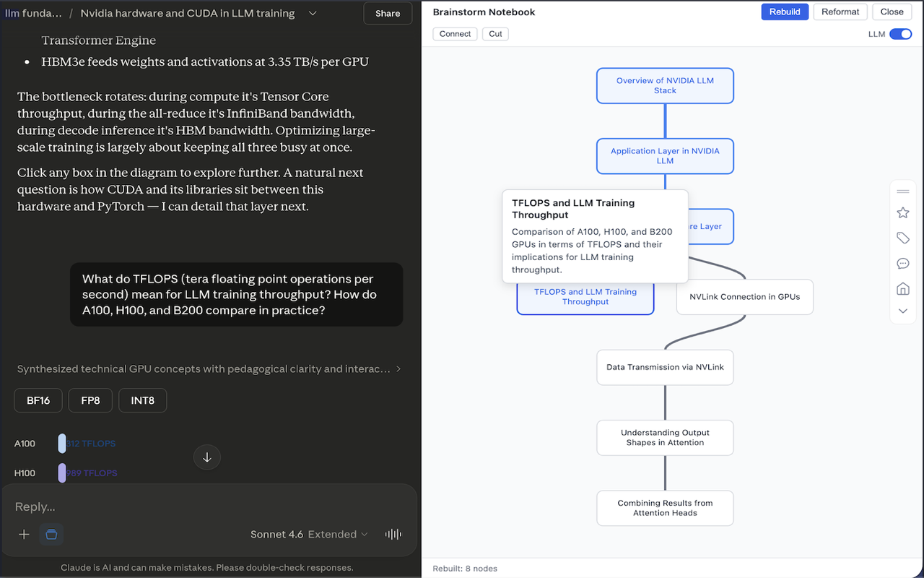Click the Rebuild button
Screen dimensions: 924x578
click(785, 12)
